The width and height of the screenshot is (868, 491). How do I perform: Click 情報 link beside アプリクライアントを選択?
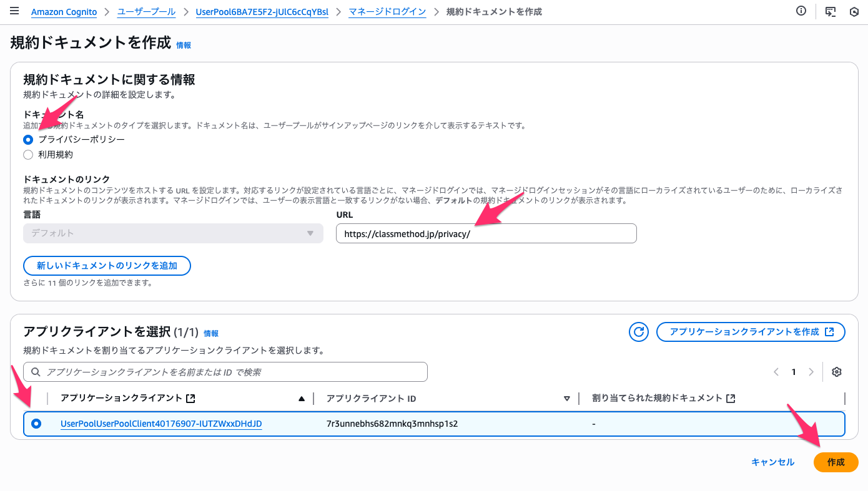pyautogui.click(x=211, y=334)
